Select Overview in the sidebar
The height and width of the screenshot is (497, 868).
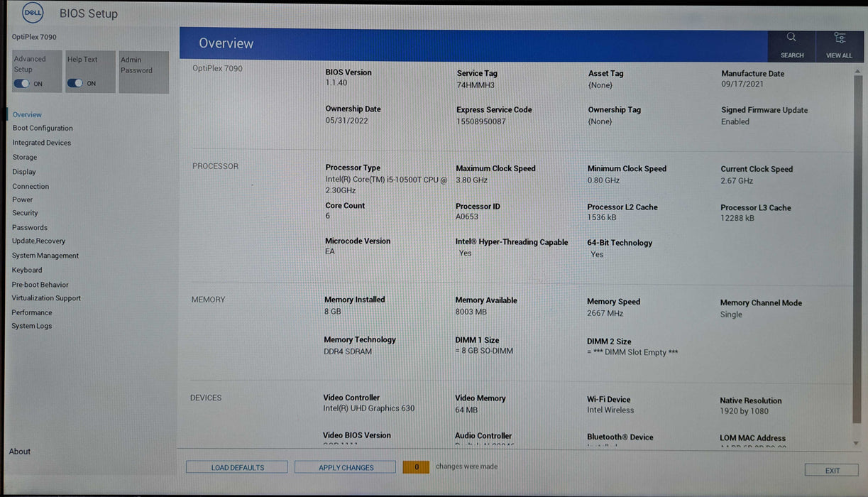[27, 114]
